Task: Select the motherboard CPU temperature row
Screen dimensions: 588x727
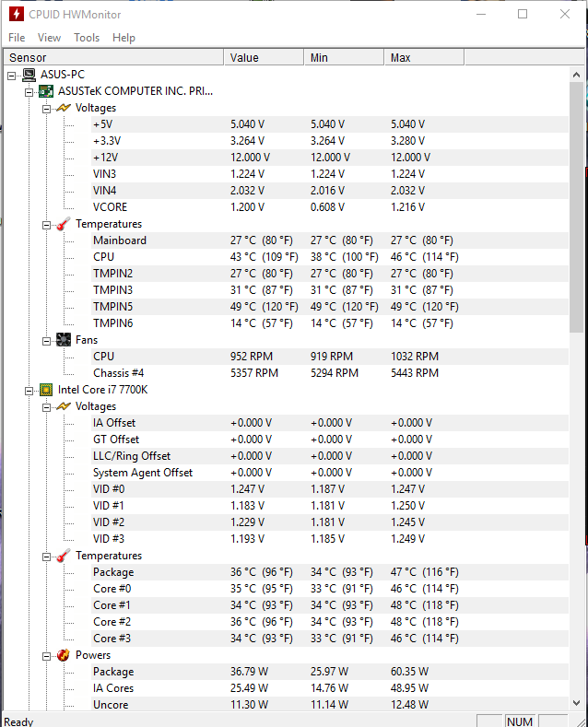Action: [x=330, y=257]
